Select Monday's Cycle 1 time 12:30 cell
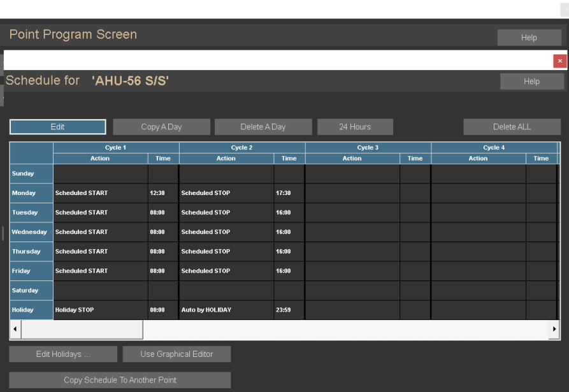569x392 pixels. coord(163,193)
